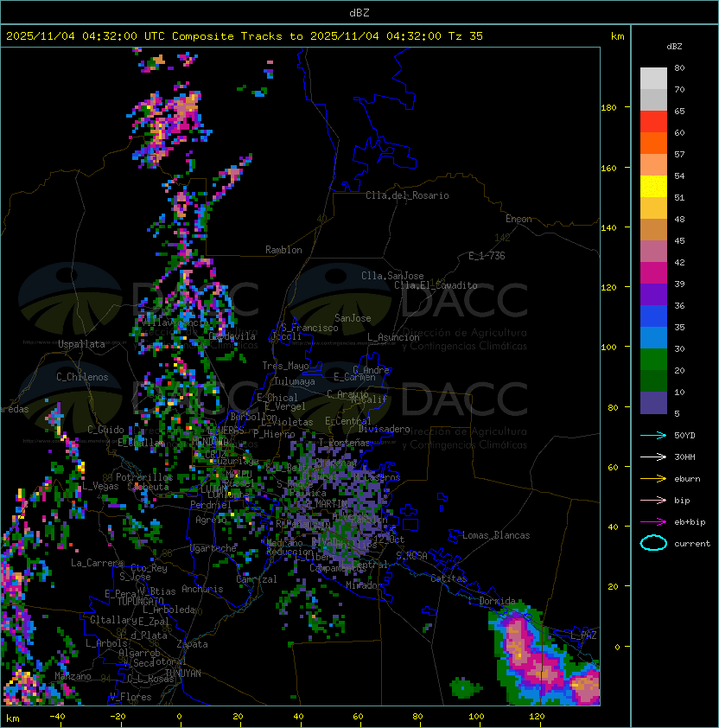Click the 'Encon' map label
This screenshot has height=728, width=719.
pos(519,219)
